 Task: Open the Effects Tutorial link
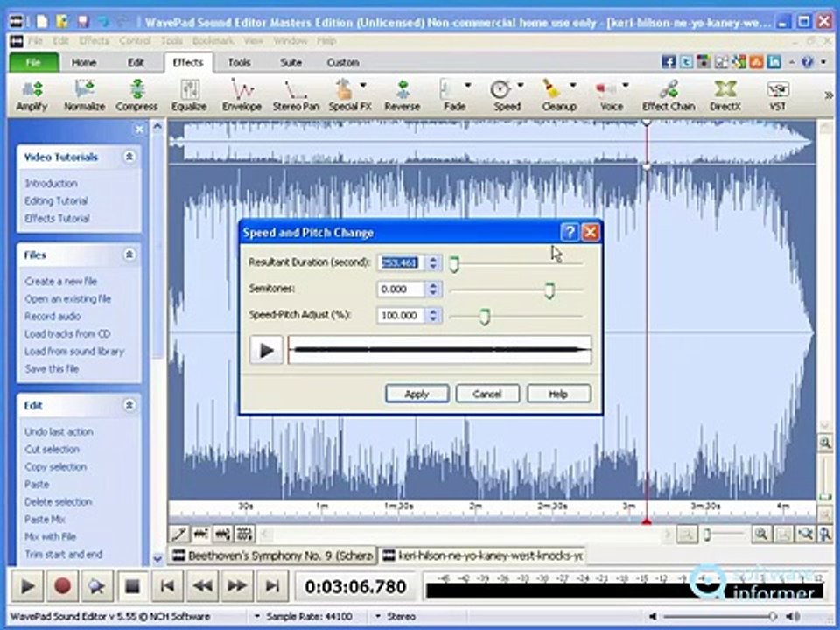point(57,218)
